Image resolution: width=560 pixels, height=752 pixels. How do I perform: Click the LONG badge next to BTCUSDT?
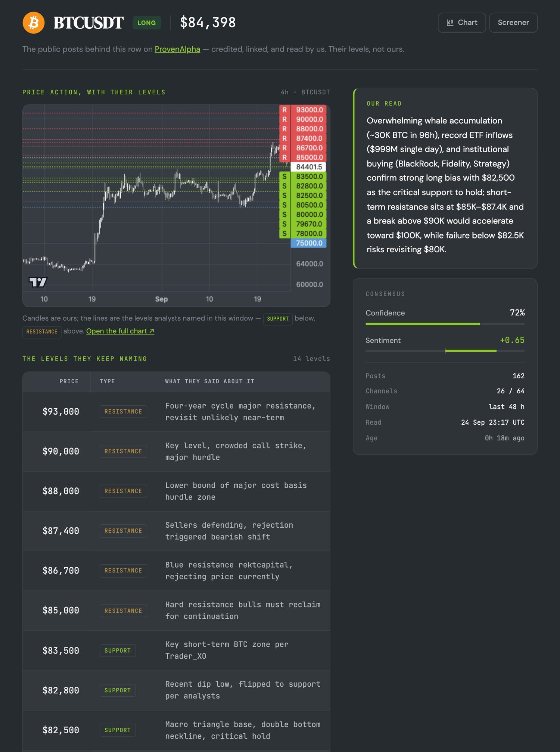(147, 23)
